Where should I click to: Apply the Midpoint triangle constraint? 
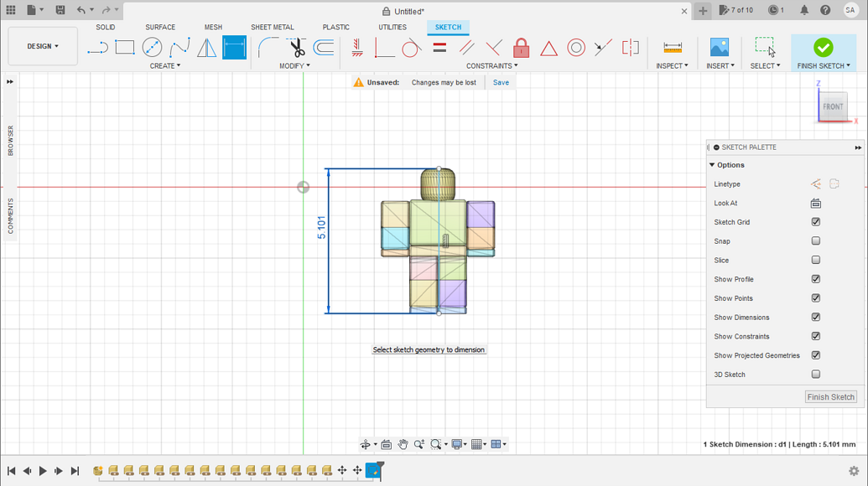point(548,48)
